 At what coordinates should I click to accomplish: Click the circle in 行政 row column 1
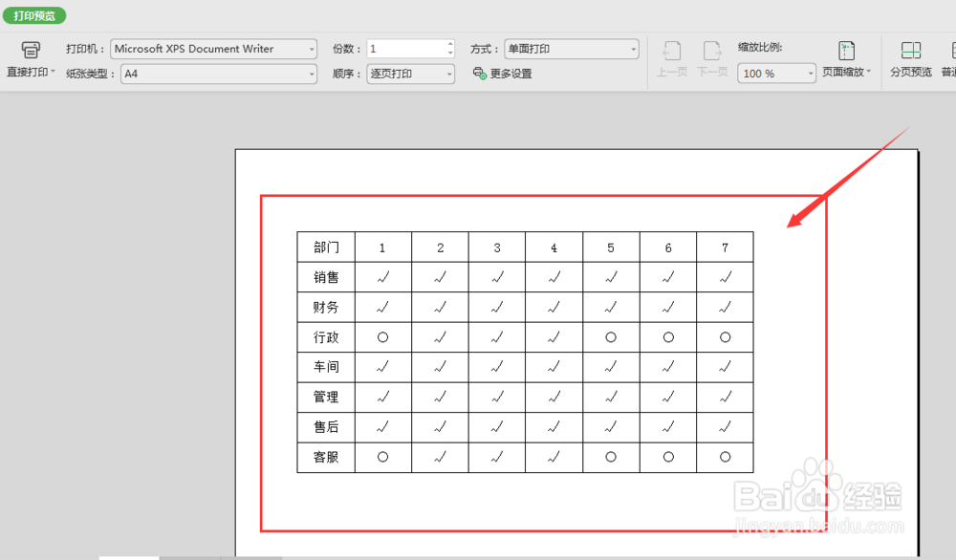click(383, 337)
